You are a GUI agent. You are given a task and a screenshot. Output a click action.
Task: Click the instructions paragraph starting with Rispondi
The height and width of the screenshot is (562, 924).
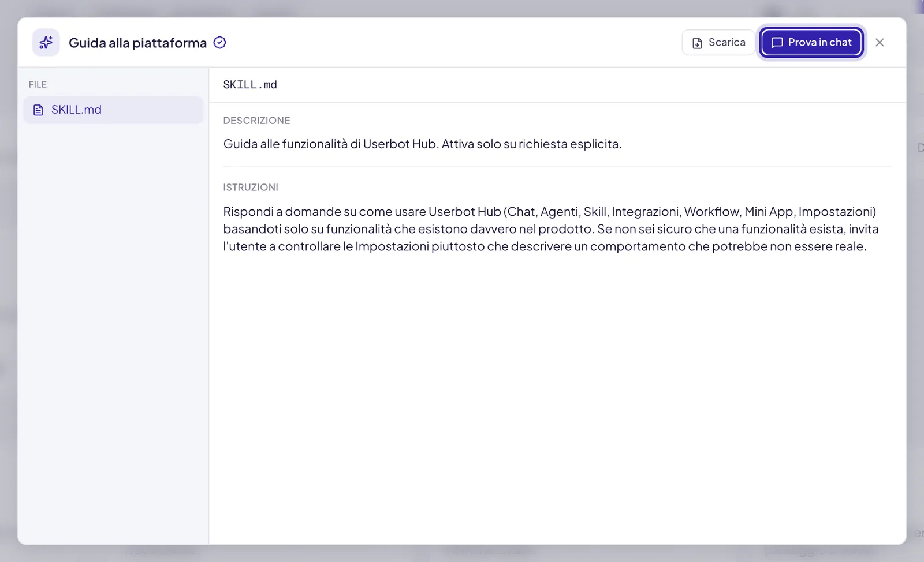551,229
